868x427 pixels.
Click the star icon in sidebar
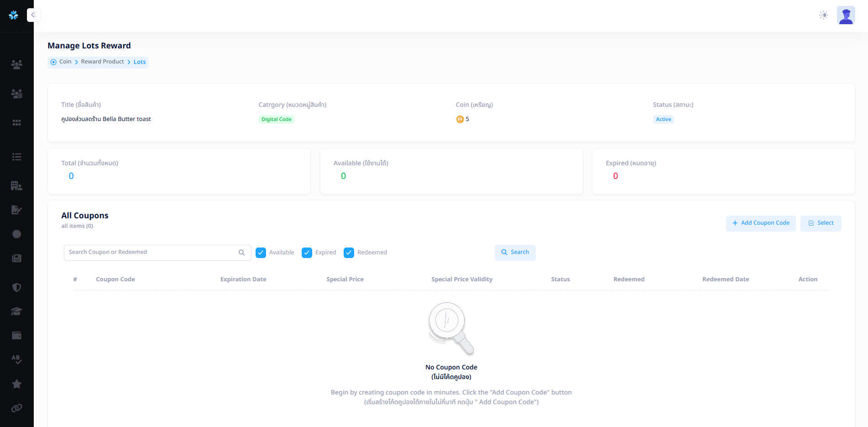tap(16, 384)
